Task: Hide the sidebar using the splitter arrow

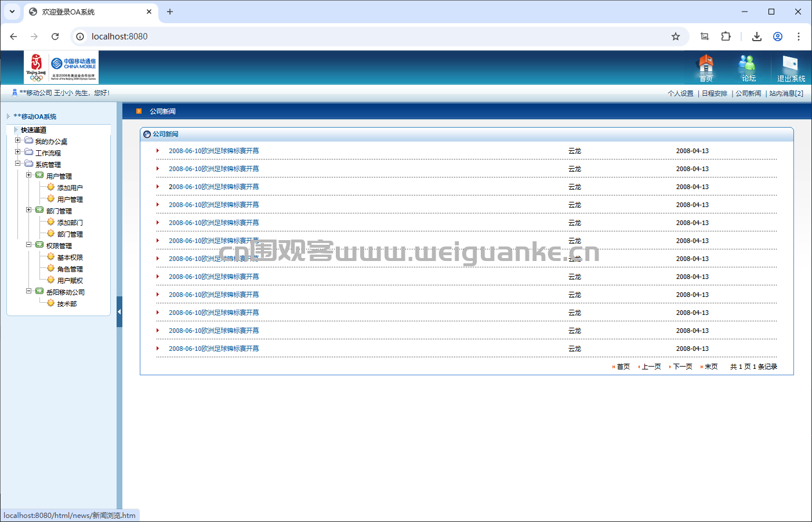Action: pos(119,311)
